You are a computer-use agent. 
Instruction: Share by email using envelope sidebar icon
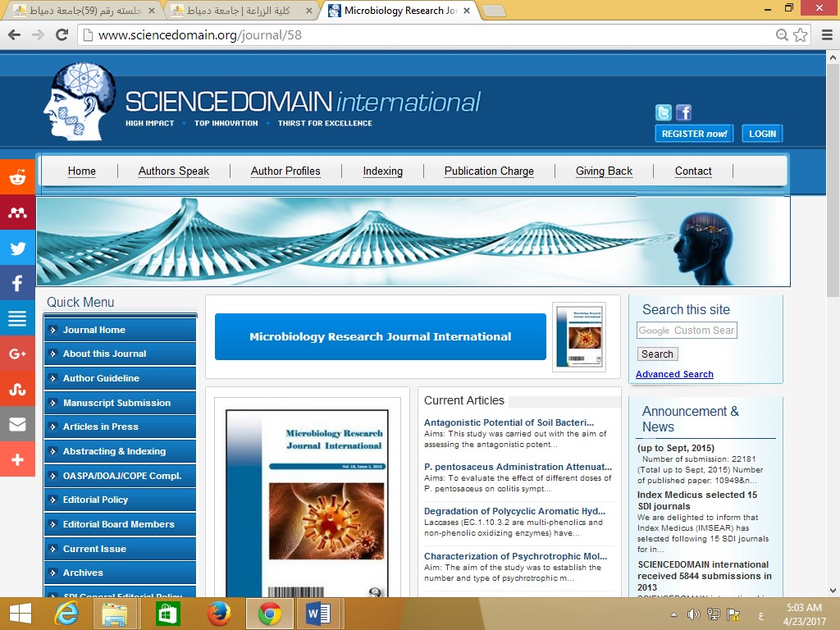pyautogui.click(x=17, y=424)
